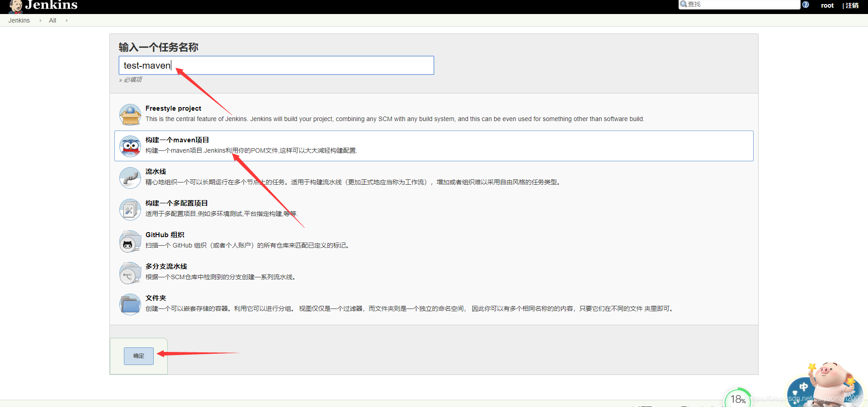This screenshot has width=868, height=407.
Task: Click the search box in header
Action: point(739,5)
